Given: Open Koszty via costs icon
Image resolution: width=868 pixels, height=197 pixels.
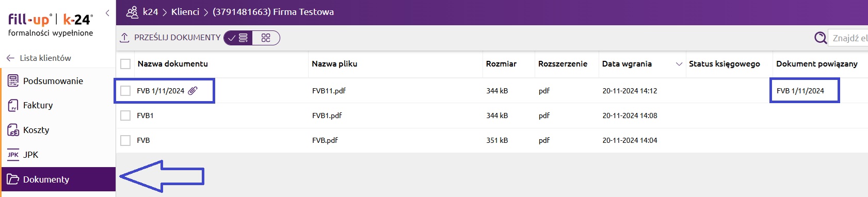Looking at the screenshot, I should tap(13, 130).
